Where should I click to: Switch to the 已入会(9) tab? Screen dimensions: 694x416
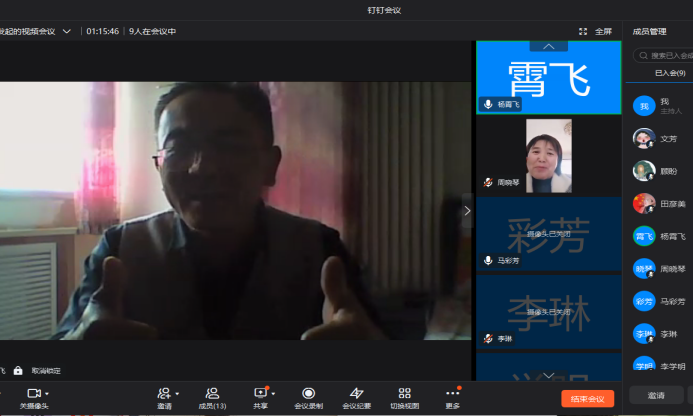pyautogui.click(x=670, y=73)
